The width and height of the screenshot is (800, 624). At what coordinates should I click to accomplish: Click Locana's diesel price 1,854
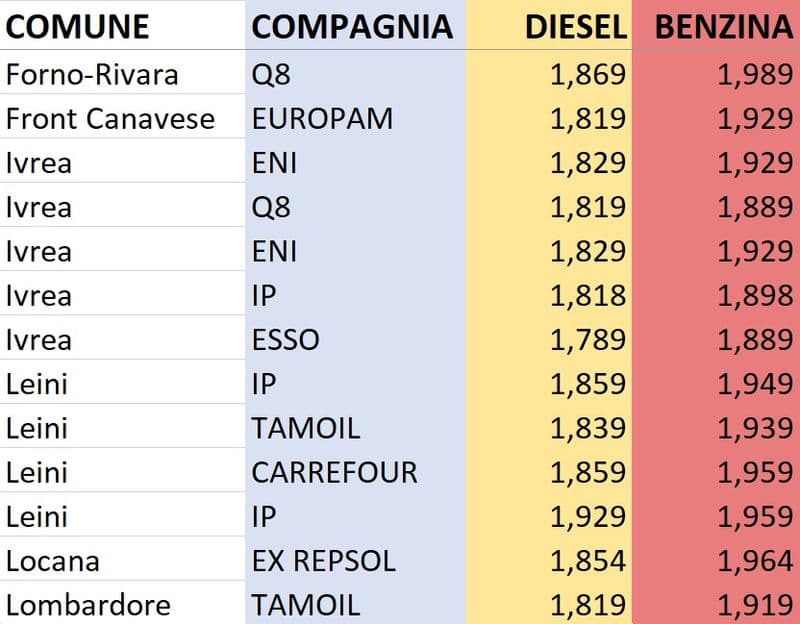coord(588,560)
